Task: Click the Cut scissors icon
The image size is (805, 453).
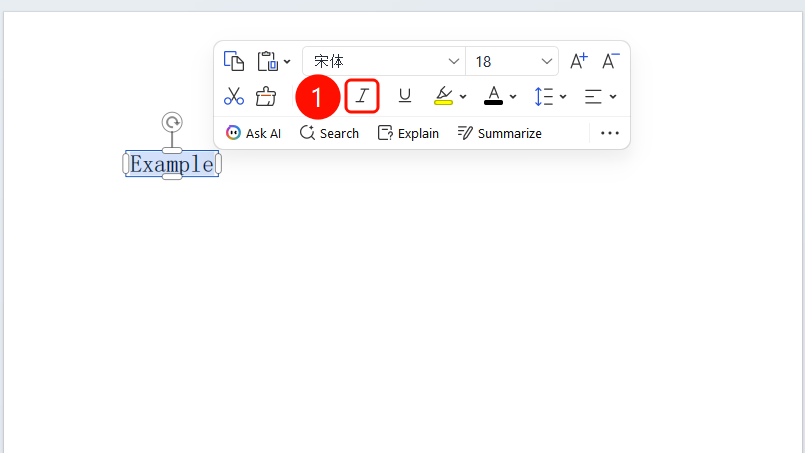Action: 234,96
